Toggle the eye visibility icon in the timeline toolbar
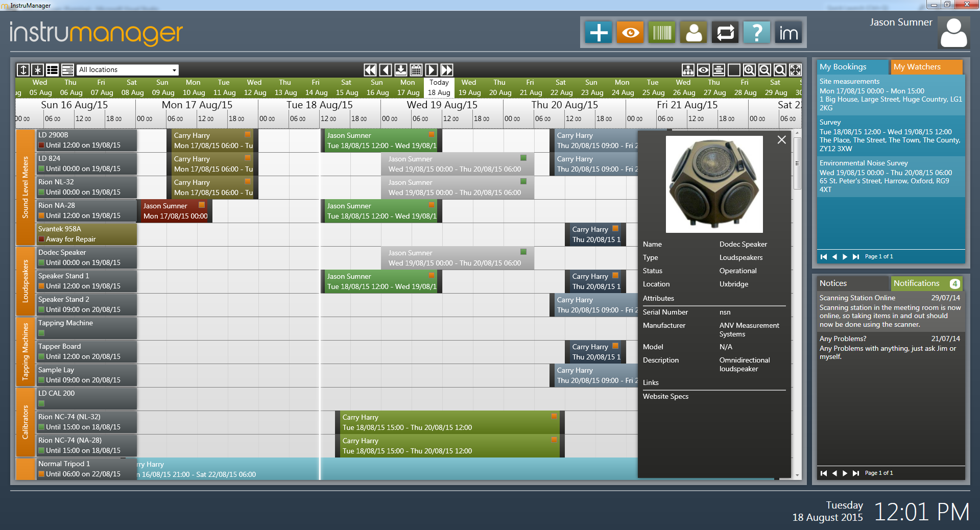The width and height of the screenshot is (980, 530). click(703, 70)
